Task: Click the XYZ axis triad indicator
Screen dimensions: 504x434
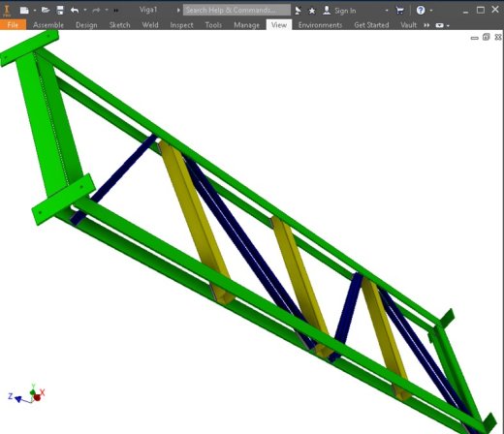Action: tap(26, 394)
